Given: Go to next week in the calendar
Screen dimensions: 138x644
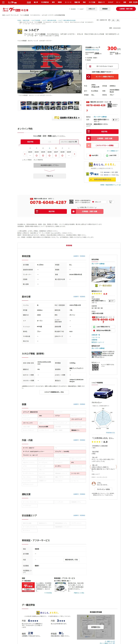Looking at the screenshot, I should click(x=74, y=154).
